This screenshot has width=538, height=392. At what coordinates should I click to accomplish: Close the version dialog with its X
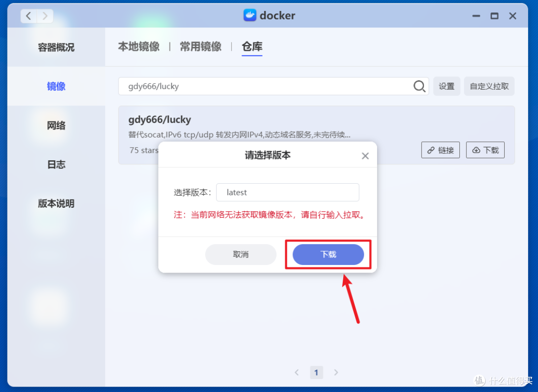pyautogui.click(x=365, y=156)
